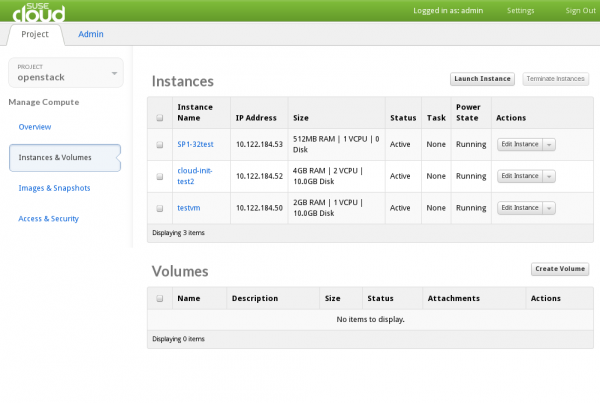Open Access & Security page

pyautogui.click(x=49, y=219)
